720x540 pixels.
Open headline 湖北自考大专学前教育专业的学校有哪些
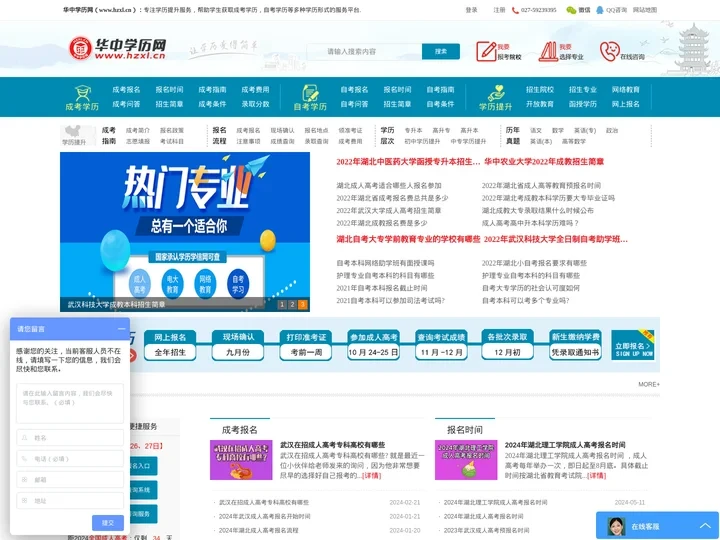408,239
